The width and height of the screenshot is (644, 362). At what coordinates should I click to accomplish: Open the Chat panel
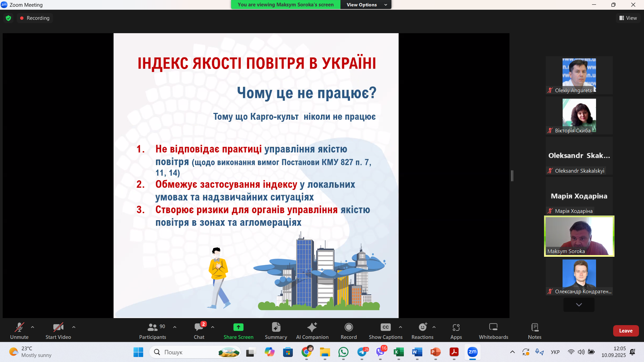pyautogui.click(x=199, y=330)
